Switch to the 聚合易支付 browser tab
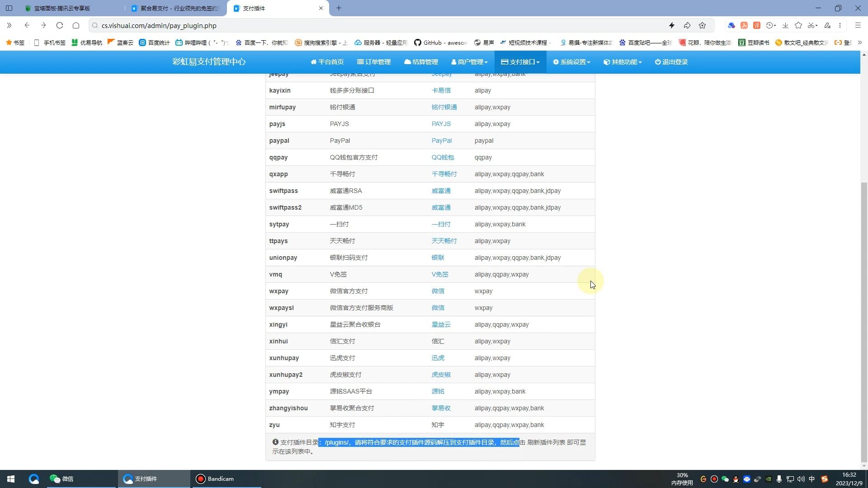This screenshot has height=488, width=868. pos(176,8)
